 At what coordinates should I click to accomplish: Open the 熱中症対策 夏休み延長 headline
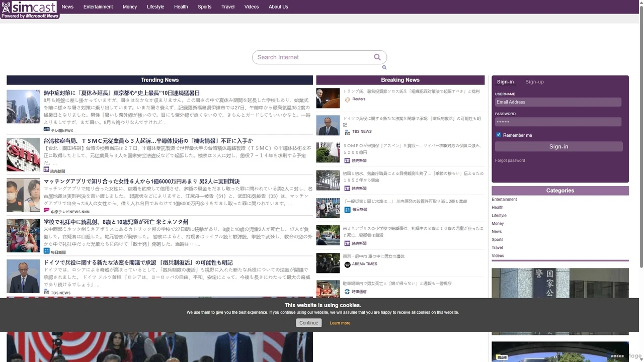122,93
